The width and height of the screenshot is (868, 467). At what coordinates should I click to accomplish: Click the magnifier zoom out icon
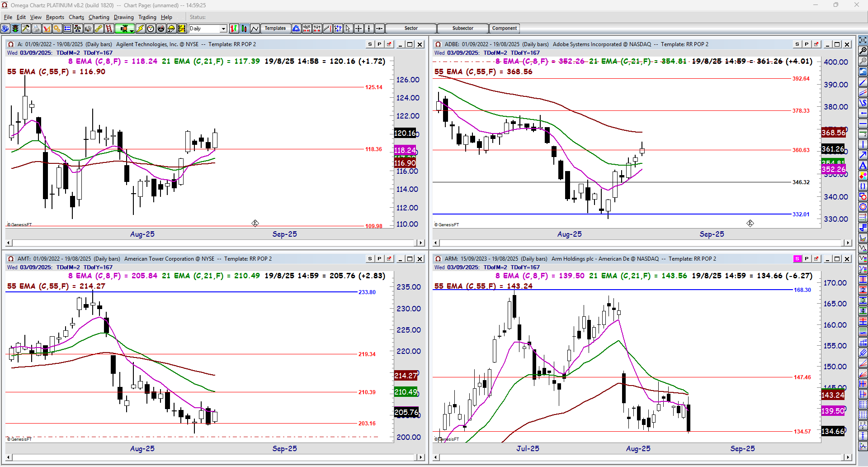863,61
